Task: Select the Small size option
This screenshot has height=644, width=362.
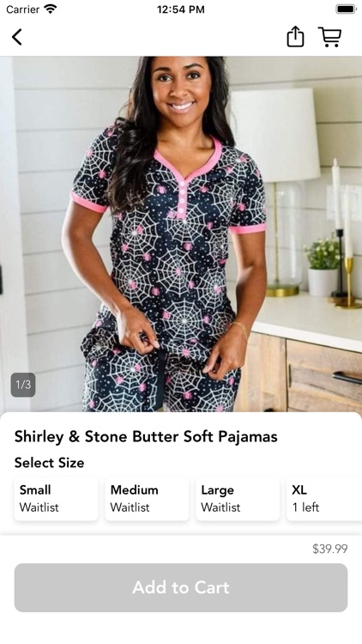Action: tap(57, 499)
